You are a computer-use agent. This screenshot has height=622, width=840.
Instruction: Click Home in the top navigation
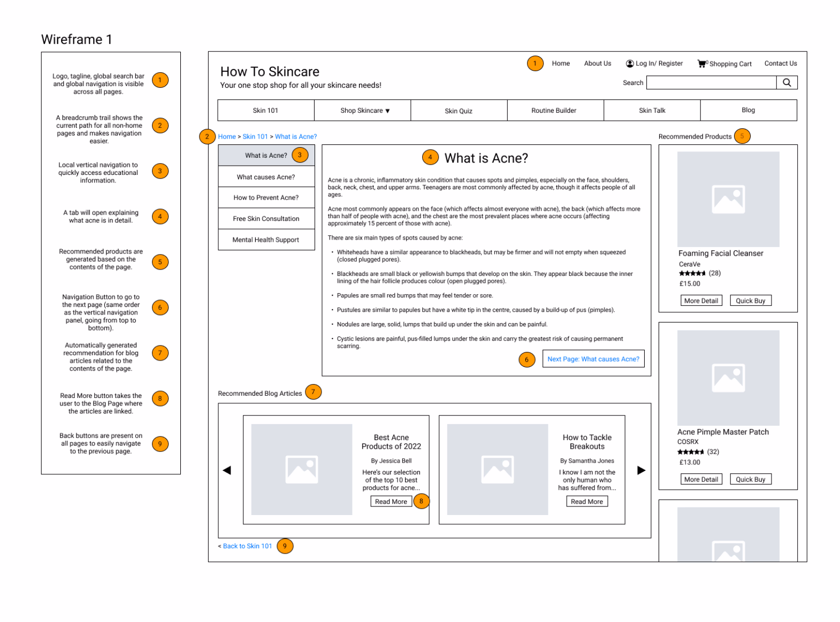[x=561, y=64]
